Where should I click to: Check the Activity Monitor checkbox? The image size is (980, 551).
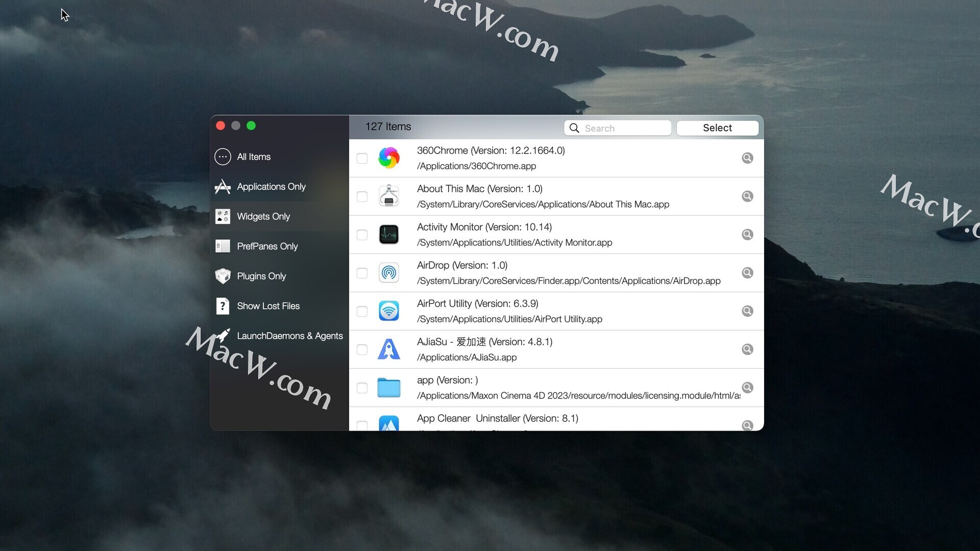[x=362, y=235]
